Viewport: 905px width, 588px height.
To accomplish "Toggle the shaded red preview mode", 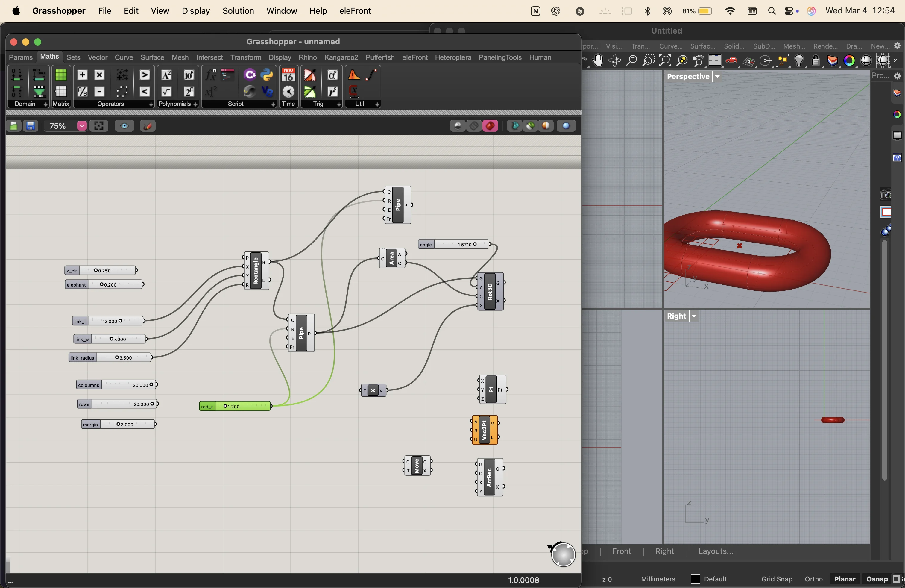I will pos(490,126).
